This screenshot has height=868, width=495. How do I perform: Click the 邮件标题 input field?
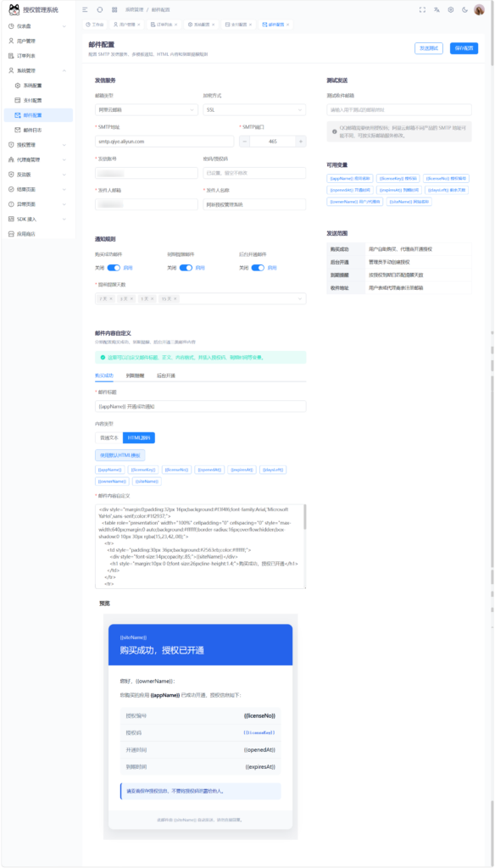200,406
